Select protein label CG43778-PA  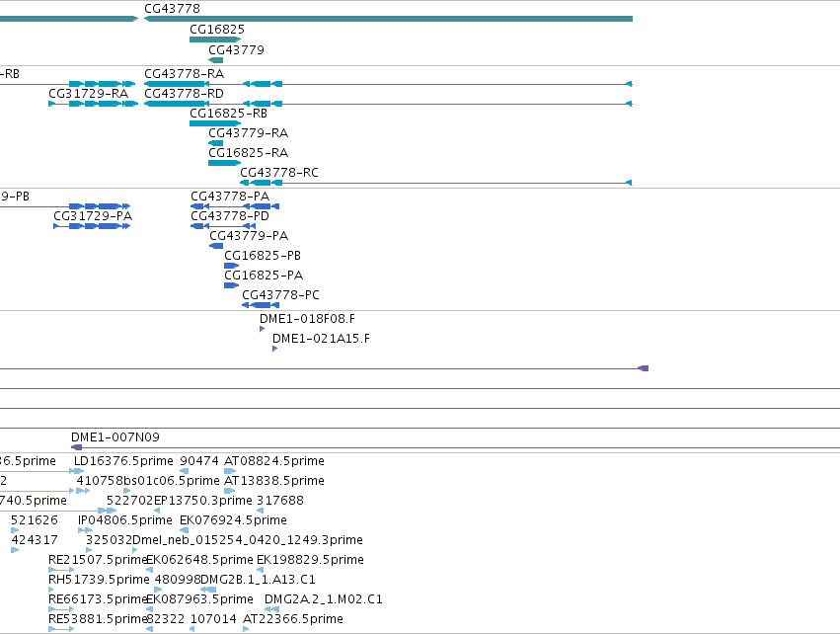[x=230, y=197]
